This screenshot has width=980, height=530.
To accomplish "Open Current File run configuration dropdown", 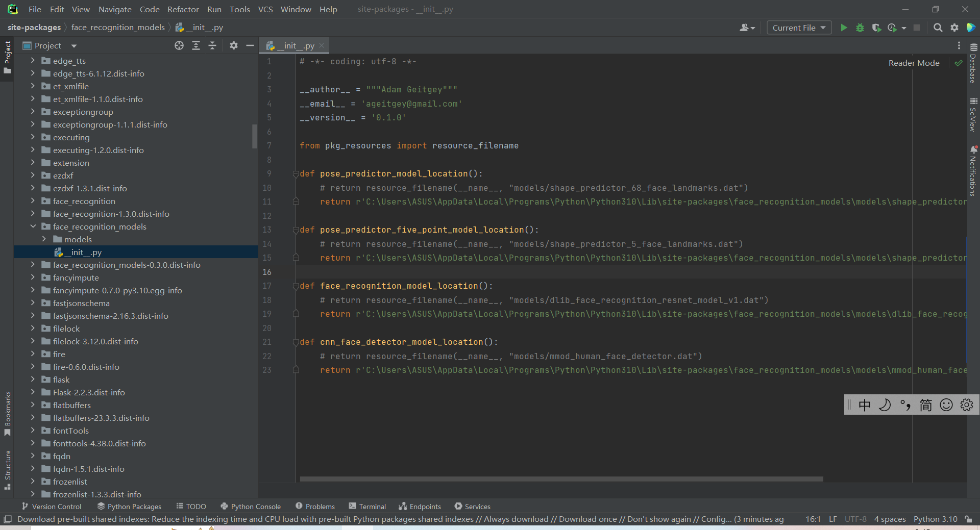I will point(799,28).
